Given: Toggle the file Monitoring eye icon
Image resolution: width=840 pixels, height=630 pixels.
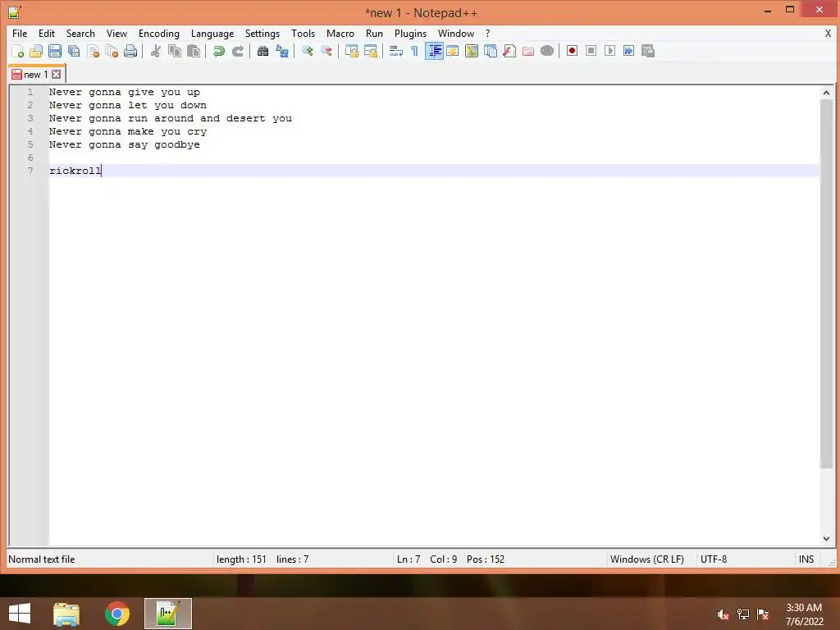Looking at the screenshot, I should coord(547,51).
